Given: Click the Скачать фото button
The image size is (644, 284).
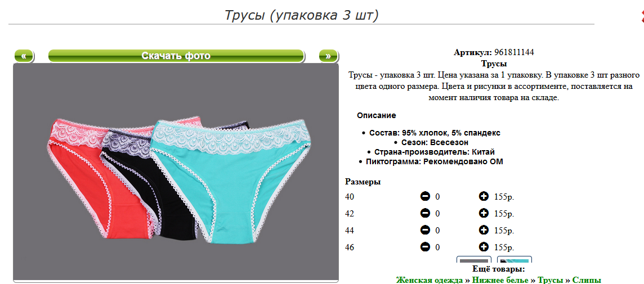Looking at the screenshot, I should (176, 56).
